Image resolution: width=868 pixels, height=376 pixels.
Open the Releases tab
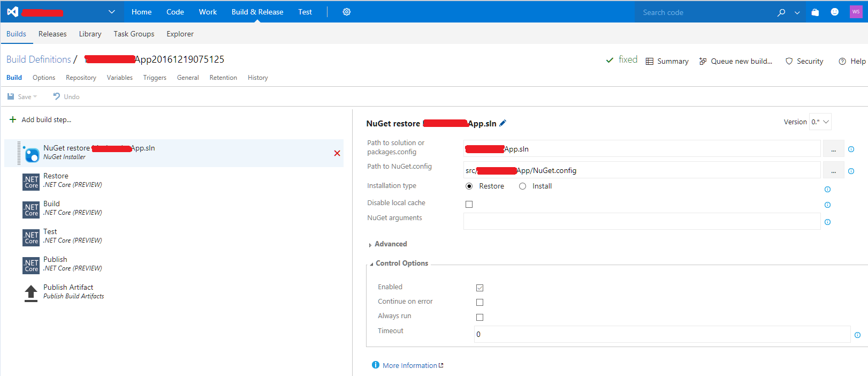[x=52, y=34]
